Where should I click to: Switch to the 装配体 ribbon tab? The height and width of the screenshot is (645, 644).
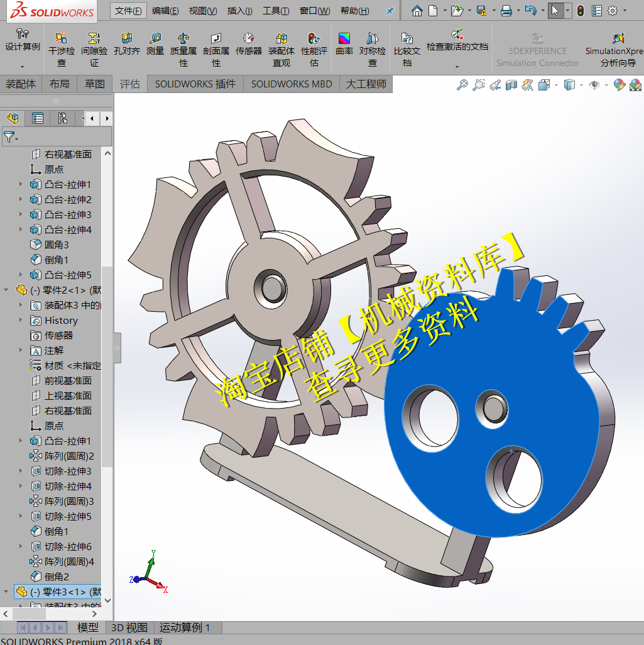pos(21,84)
